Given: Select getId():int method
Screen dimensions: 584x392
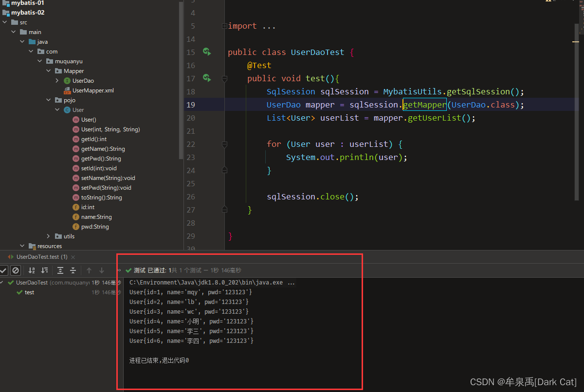Looking at the screenshot, I should point(94,139).
